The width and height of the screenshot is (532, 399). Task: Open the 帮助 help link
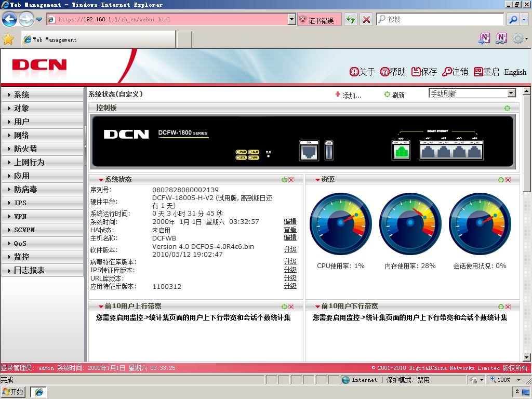(x=393, y=72)
